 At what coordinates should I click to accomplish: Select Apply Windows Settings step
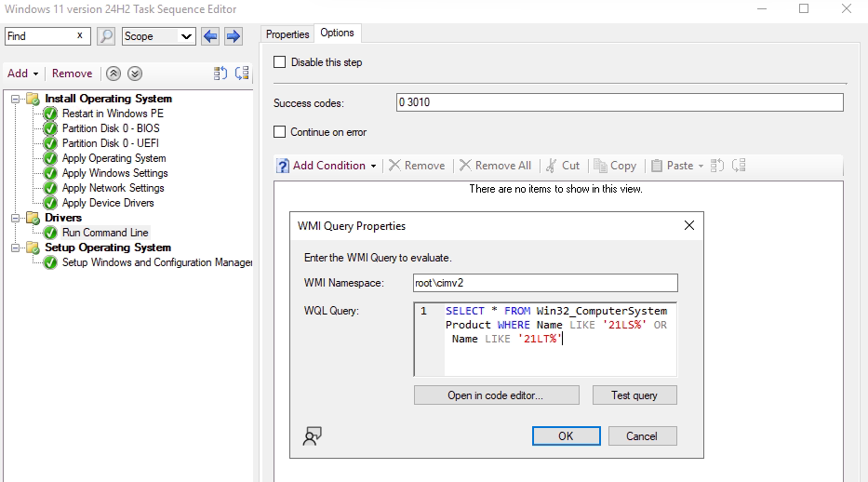pyautogui.click(x=115, y=173)
